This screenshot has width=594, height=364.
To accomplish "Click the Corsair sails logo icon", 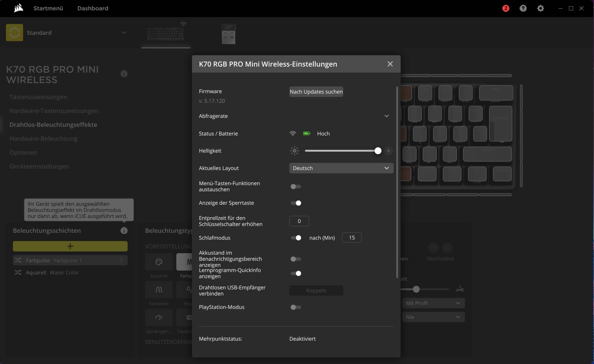I will [18, 8].
